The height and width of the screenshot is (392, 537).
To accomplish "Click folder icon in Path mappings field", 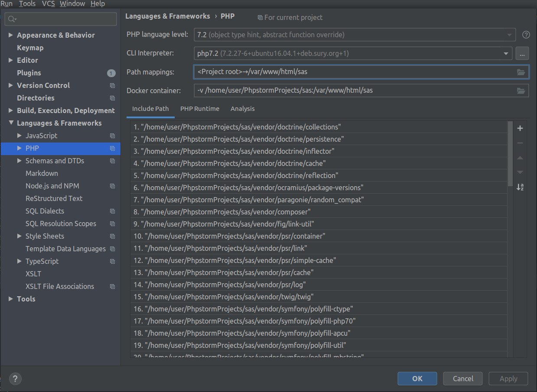I will coord(521,72).
